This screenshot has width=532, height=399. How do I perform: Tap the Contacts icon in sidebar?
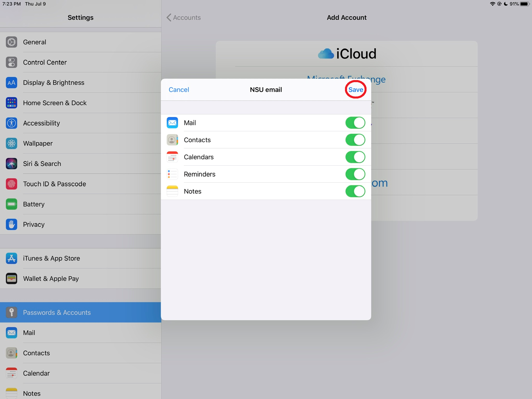11,353
